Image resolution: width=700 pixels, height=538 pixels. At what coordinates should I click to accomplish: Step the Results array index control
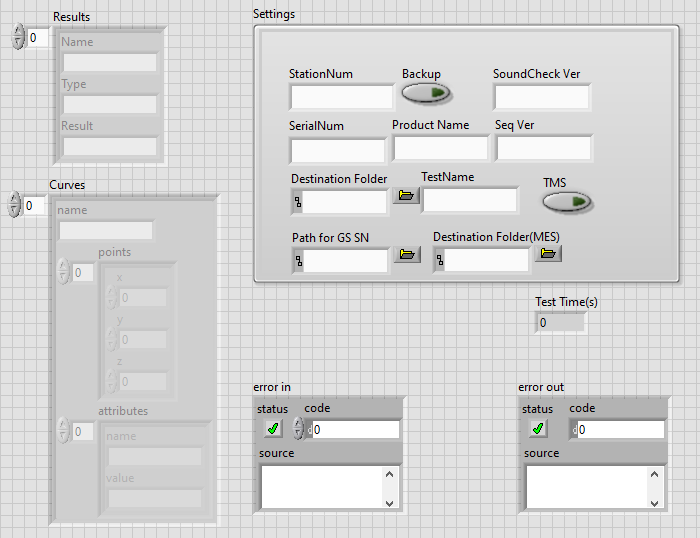(x=17, y=38)
